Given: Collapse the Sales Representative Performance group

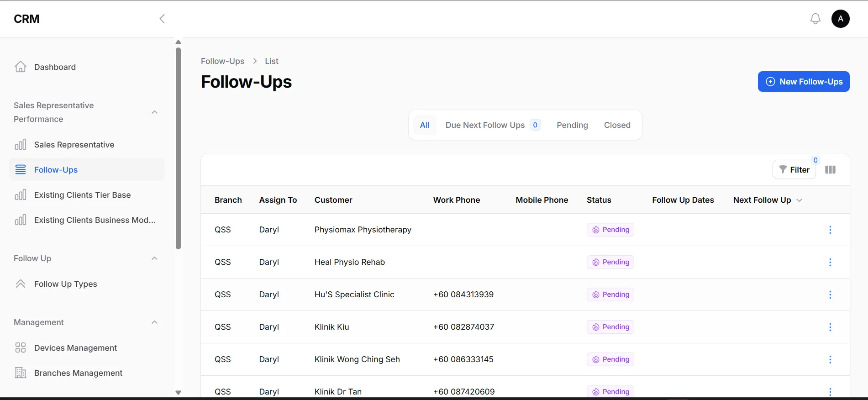Looking at the screenshot, I should click(x=155, y=112).
